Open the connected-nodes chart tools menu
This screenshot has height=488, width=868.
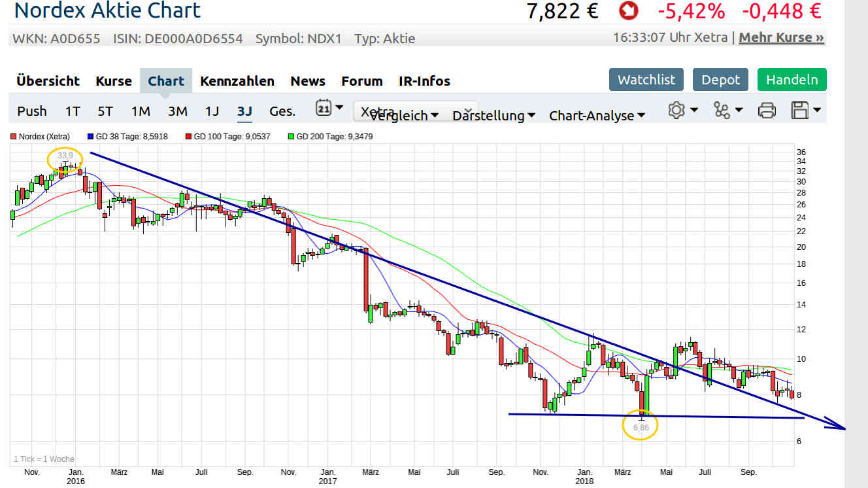[728, 111]
